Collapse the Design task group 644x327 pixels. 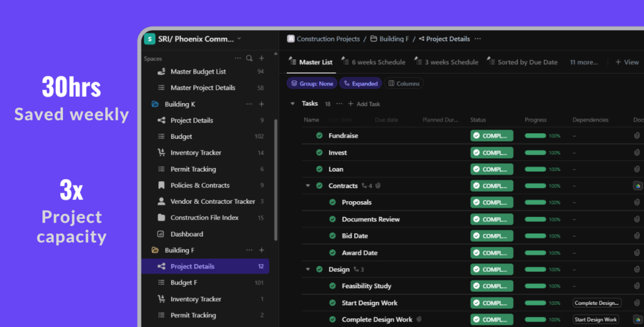click(x=308, y=270)
